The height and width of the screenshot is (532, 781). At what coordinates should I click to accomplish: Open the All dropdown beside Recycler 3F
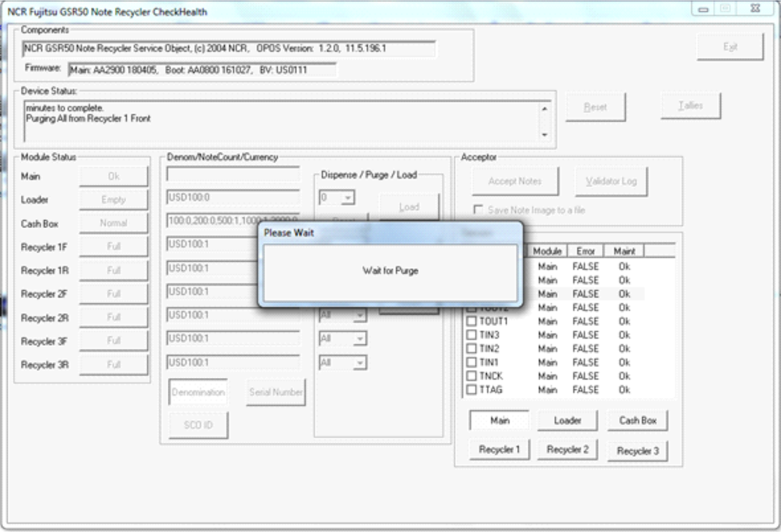click(360, 339)
